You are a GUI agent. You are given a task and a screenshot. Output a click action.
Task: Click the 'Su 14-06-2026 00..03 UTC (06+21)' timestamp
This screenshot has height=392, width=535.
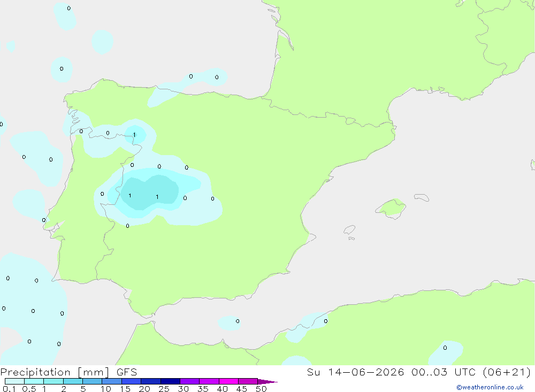click(x=419, y=372)
